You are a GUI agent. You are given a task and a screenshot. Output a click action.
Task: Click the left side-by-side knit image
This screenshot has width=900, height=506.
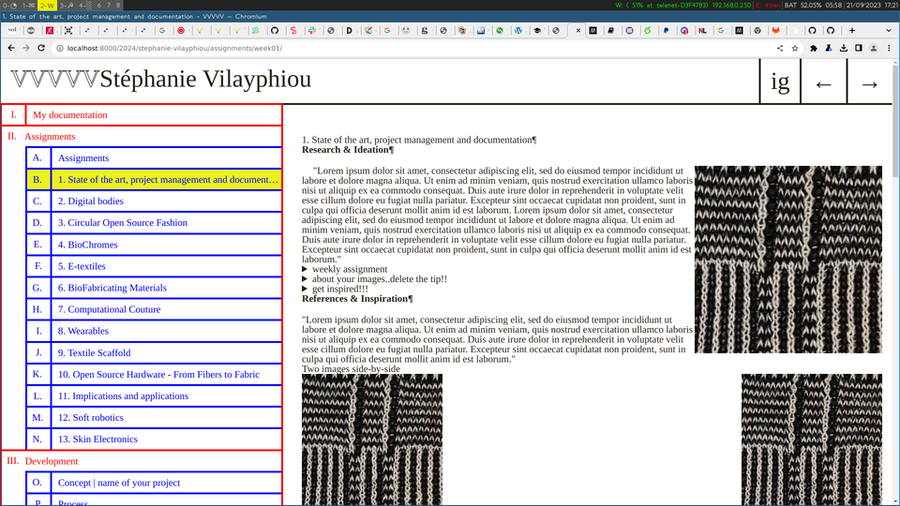coord(372,439)
